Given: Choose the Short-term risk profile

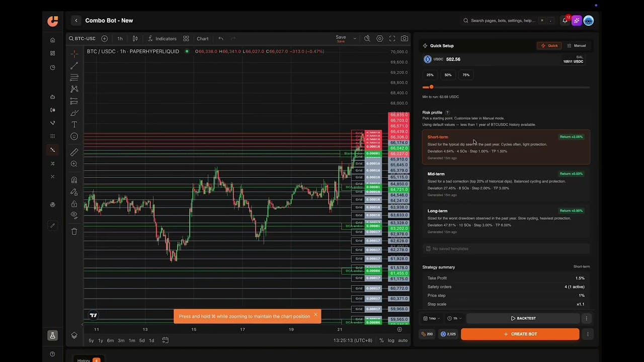Looking at the screenshot, I should [x=506, y=147].
